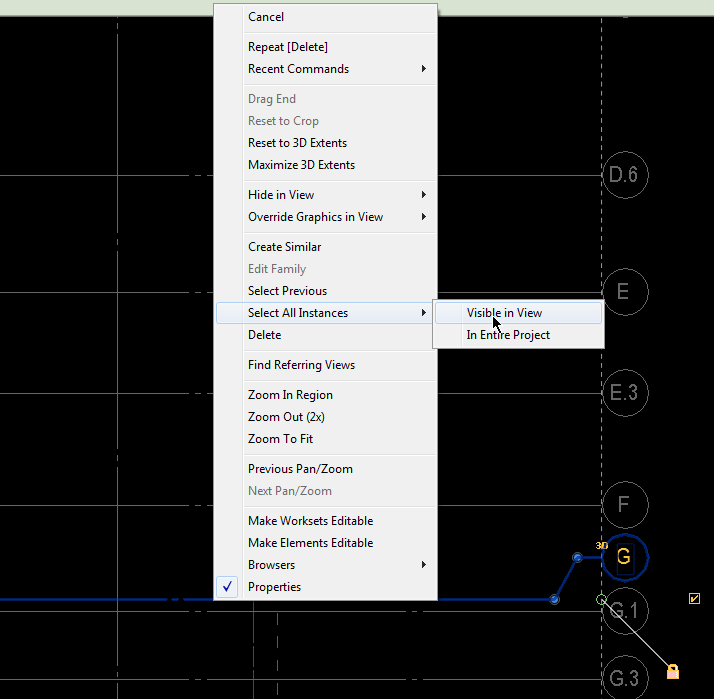Click Cancel at top of context menu

(x=266, y=17)
